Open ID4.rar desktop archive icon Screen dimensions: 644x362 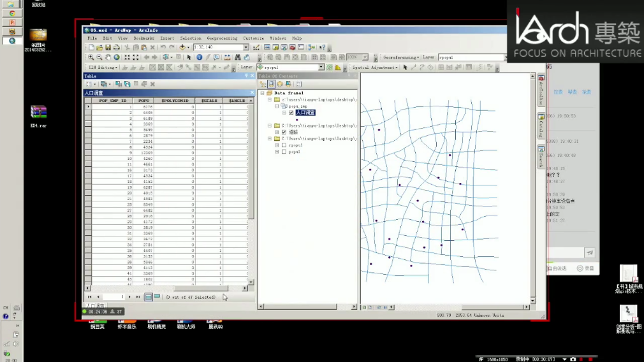pos(38,117)
